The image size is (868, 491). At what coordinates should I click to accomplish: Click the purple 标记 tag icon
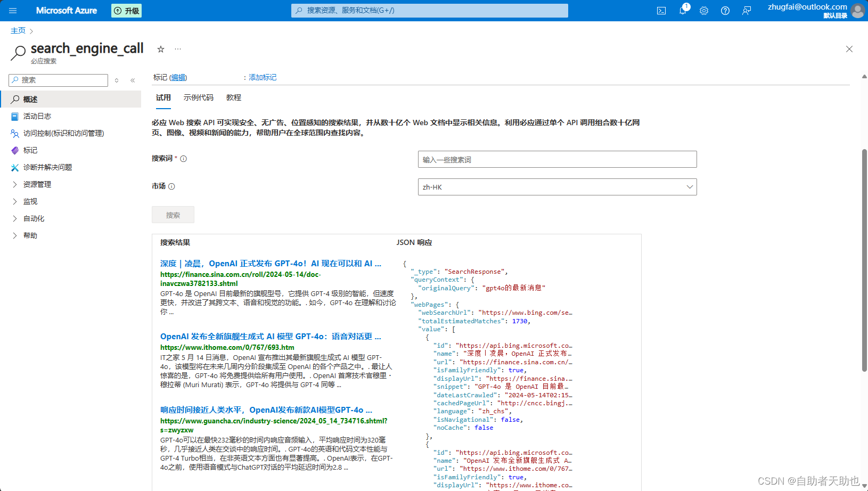point(15,150)
